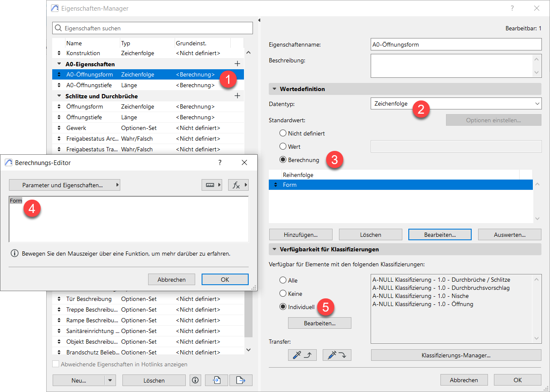550x392 pixels.
Task: Select the Berechnung radio button
Action: tap(283, 160)
